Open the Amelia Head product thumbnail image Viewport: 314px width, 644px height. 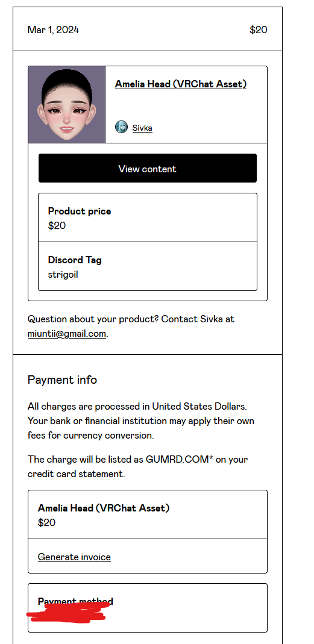click(x=66, y=104)
